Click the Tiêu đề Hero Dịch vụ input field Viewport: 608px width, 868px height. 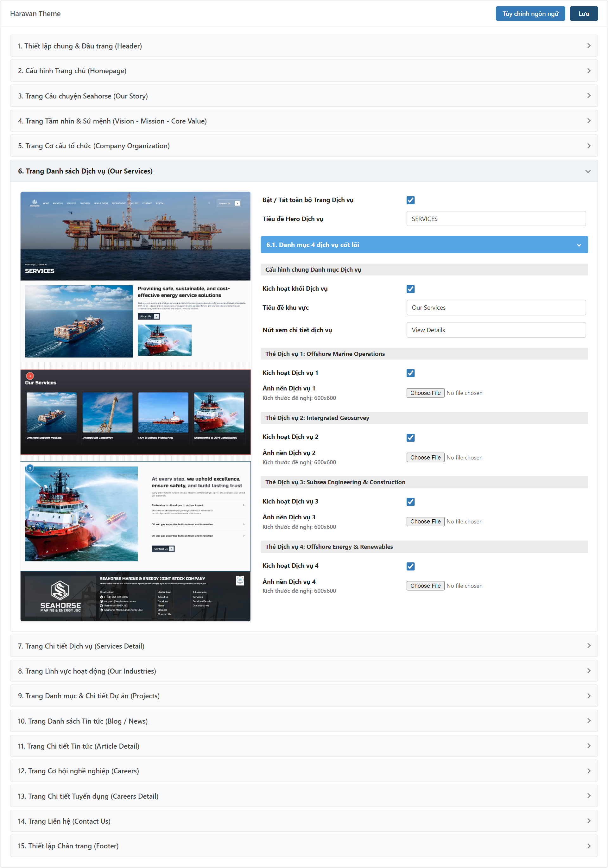coord(496,219)
